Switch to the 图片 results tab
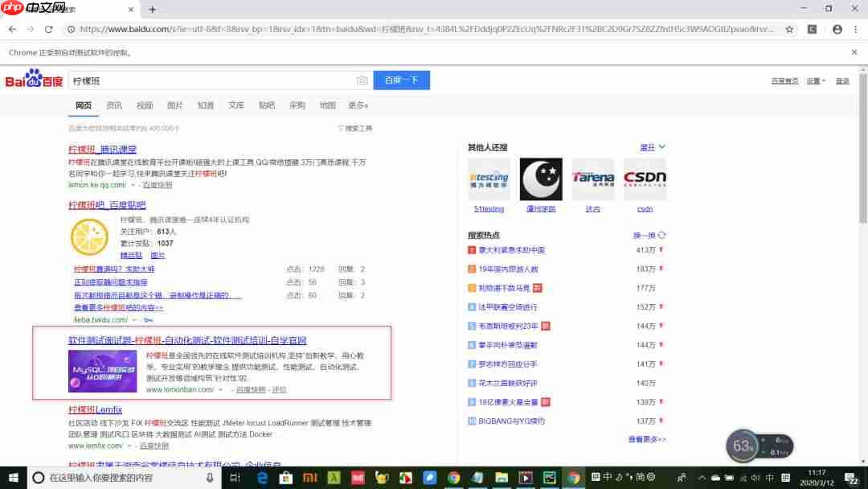This screenshot has width=868, height=489. click(x=174, y=105)
